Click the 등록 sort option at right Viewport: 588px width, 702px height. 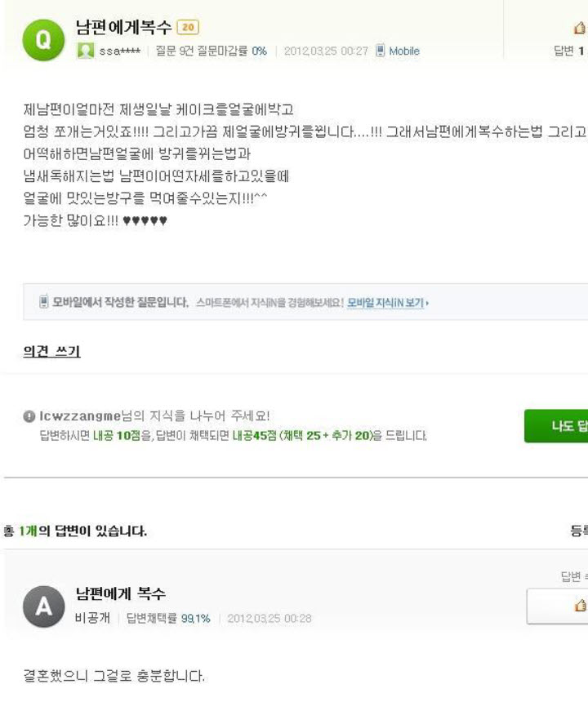coord(578,531)
